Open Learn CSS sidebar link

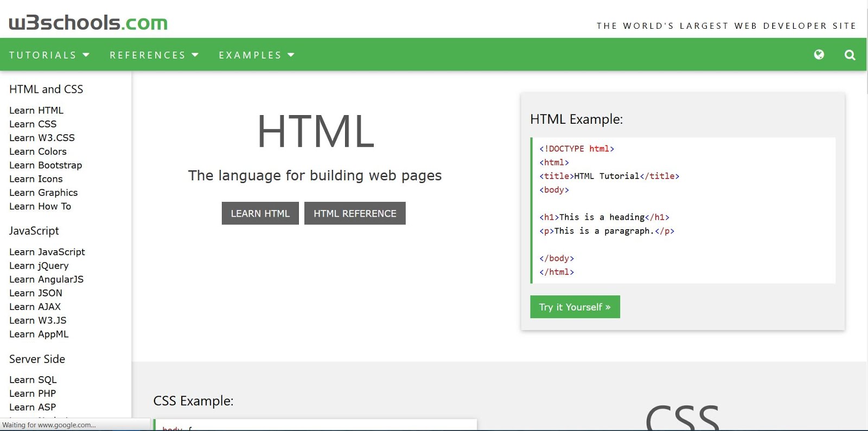coord(33,124)
